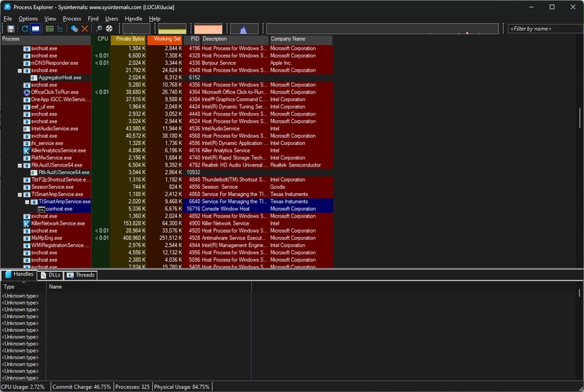
Task: Click the Refresh Now toolbar icon
Action: [x=25, y=29]
